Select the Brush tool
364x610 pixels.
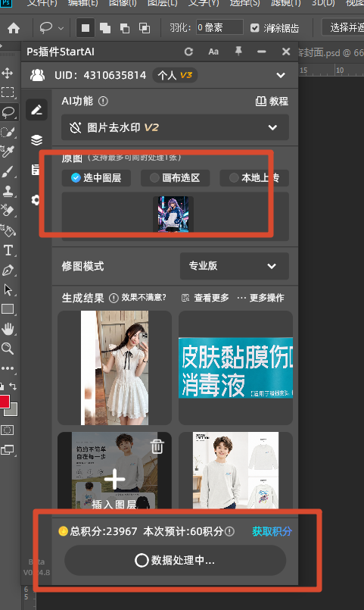click(x=8, y=171)
